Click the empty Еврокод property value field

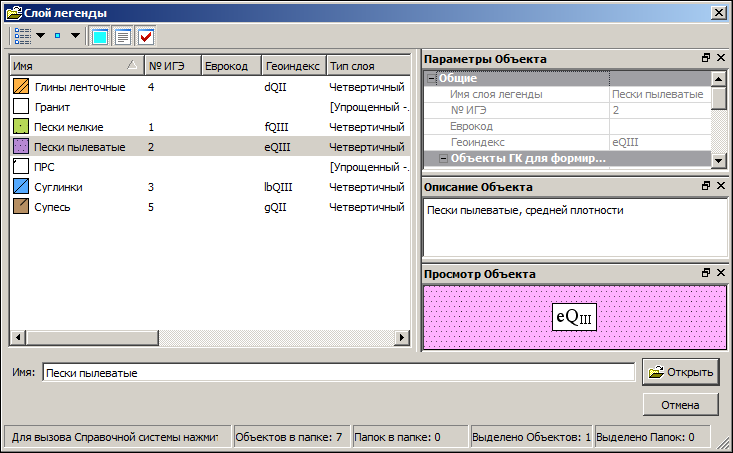tap(660, 126)
